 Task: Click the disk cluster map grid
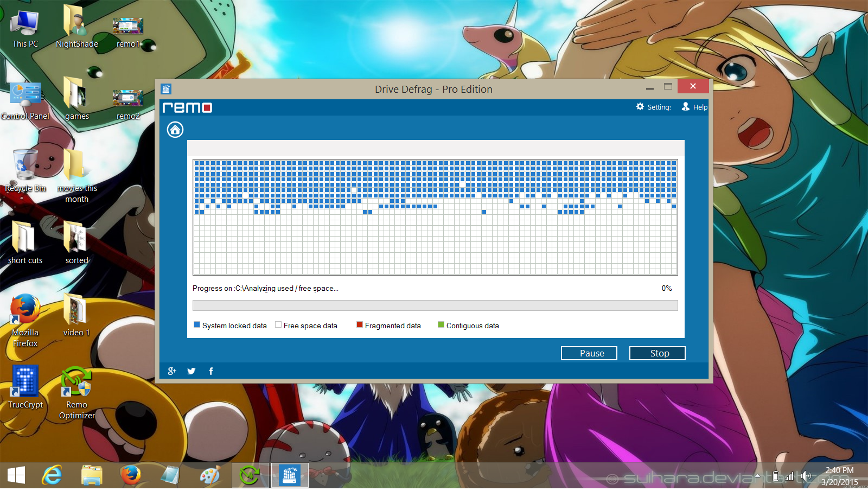(435, 217)
